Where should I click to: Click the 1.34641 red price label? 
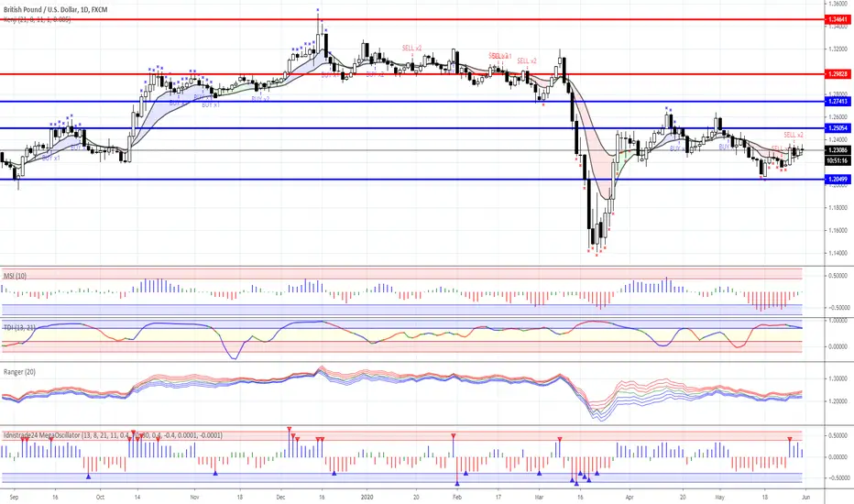point(838,19)
